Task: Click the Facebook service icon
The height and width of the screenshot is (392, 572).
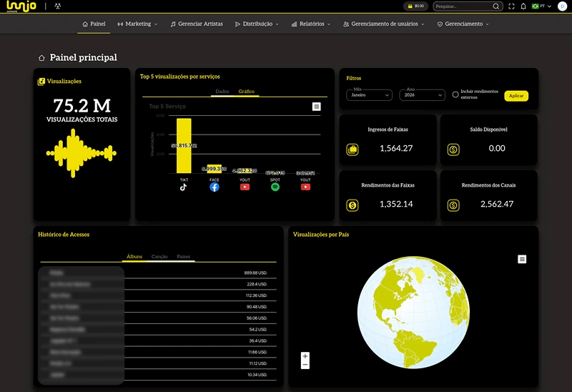Action: pos(214,187)
